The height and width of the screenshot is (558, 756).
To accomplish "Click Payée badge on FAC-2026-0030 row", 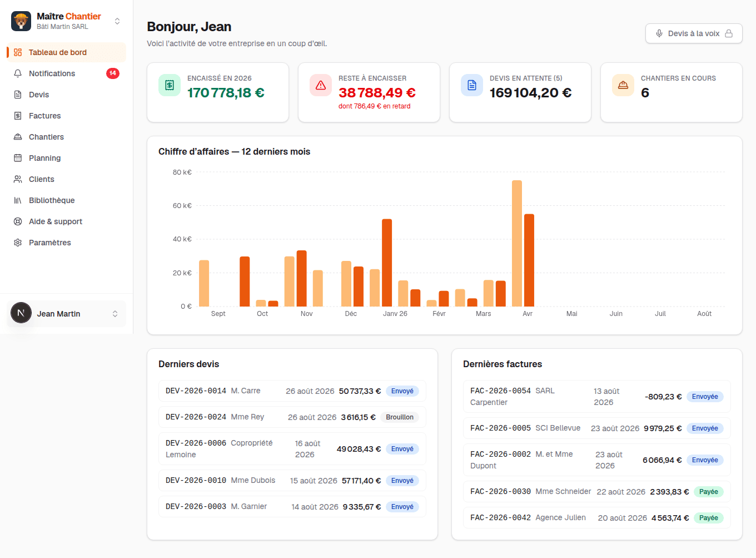I will click(x=709, y=492).
